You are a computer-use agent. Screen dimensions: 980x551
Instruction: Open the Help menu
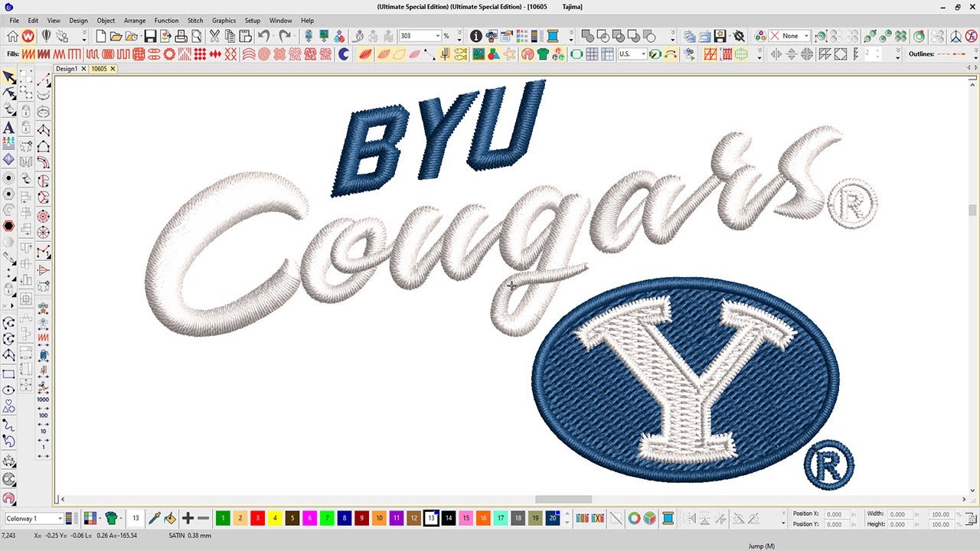click(x=307, y=21)
